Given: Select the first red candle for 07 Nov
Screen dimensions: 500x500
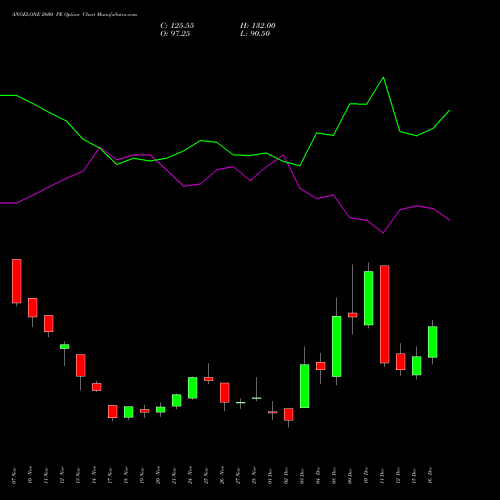Looking at the screenshot, I should (x=17, y=281).
